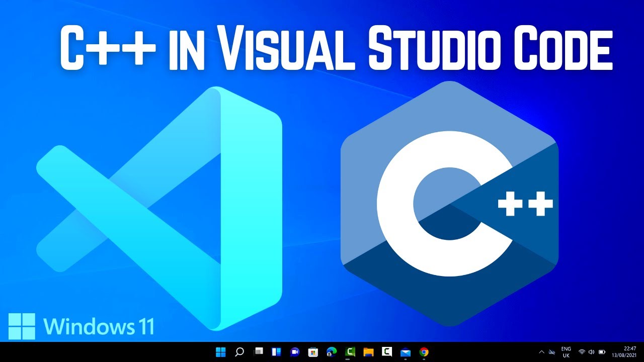Viewport: 644px width, 362px height.
Task: Open the Mail app icon
Action: pyautogui.click(x=406, y=352)
